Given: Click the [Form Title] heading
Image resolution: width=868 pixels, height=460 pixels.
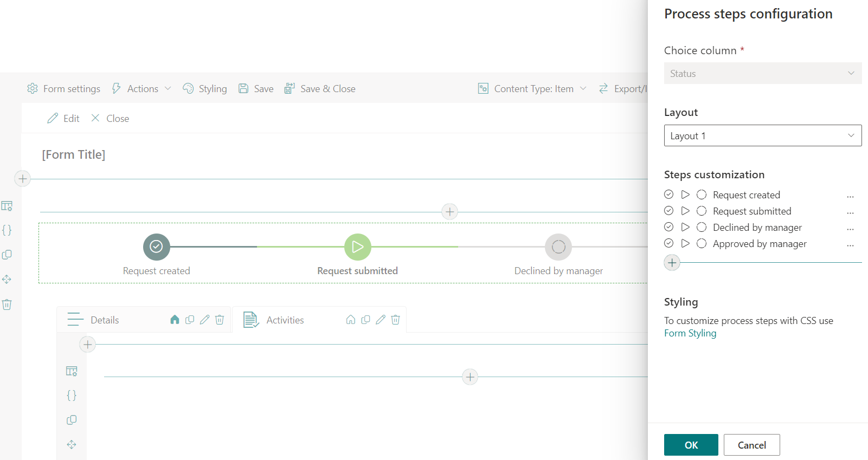Looking at the screenshot, I should [x=74, y=155].
